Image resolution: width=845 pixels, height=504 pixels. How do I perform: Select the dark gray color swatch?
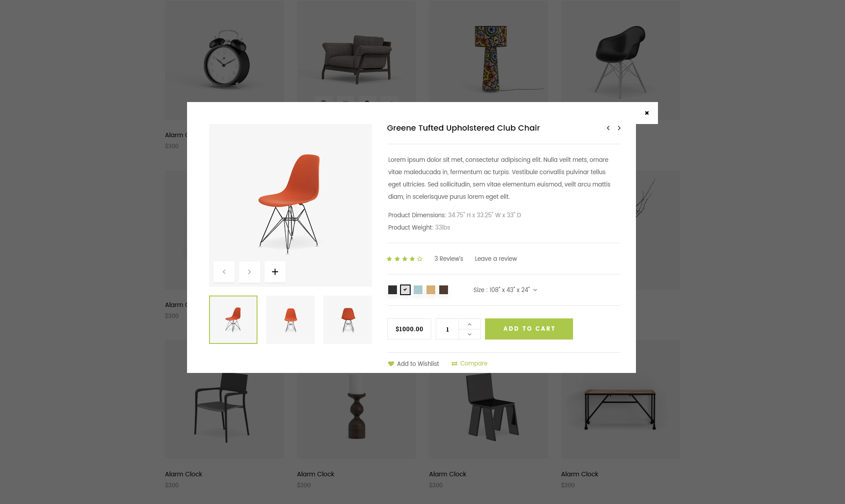tap(393, 290)
